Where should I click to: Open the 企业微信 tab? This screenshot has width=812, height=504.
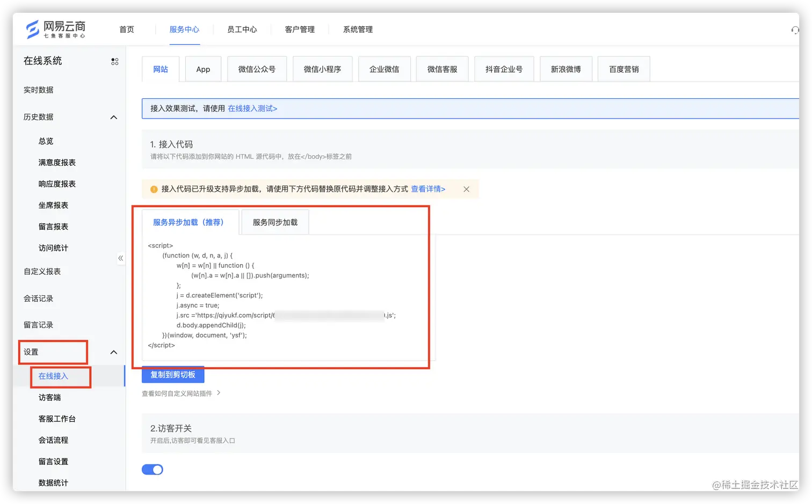click(x=384, y=69)
